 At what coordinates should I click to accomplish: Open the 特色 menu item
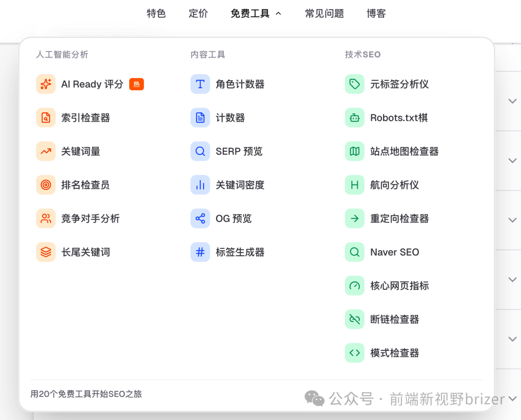156,14
